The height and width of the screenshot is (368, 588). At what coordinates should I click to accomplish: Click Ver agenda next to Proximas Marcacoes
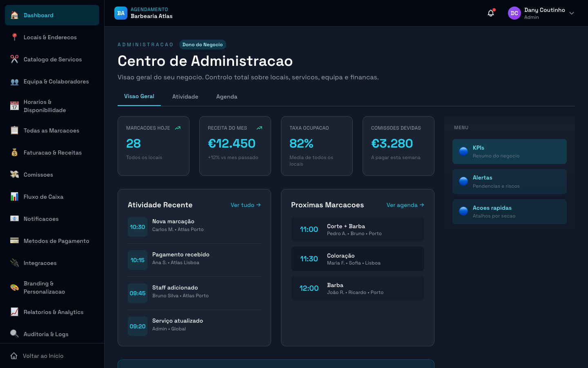coord(405,205)
